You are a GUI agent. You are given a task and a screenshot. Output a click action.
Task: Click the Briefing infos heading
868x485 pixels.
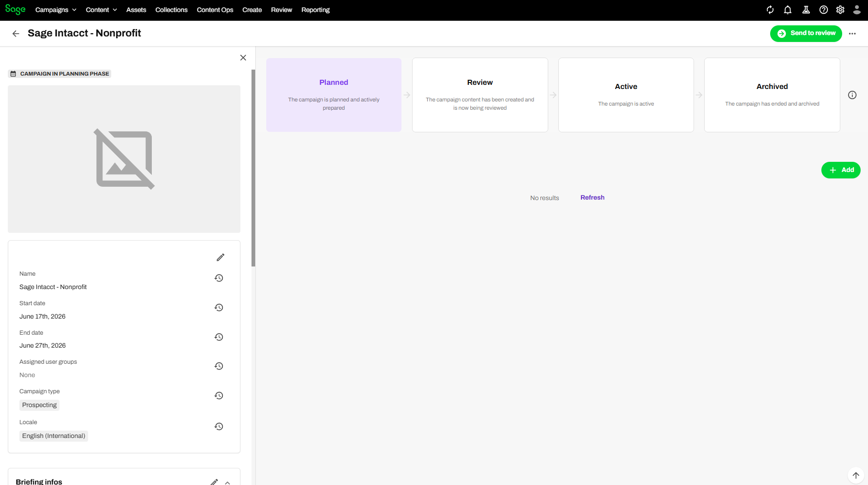tap(39, 481)
